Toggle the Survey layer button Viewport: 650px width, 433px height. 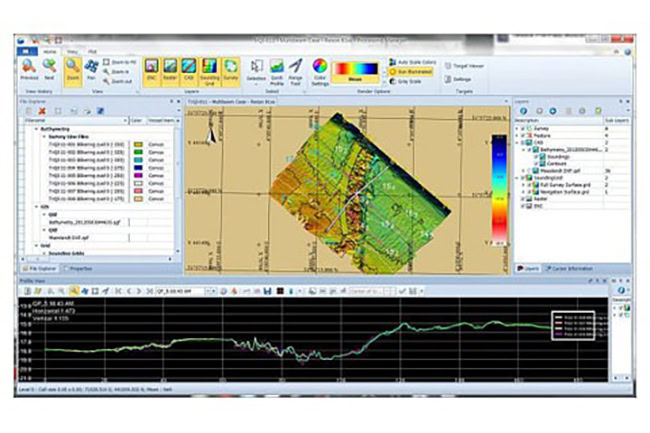pyautogui.click(x=231, y=70)
